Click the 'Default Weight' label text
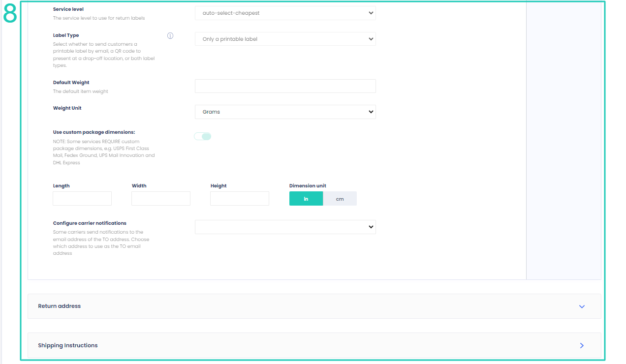Viewport: 626px width, 364px height. pyautogui.click(x=71, y=83)
